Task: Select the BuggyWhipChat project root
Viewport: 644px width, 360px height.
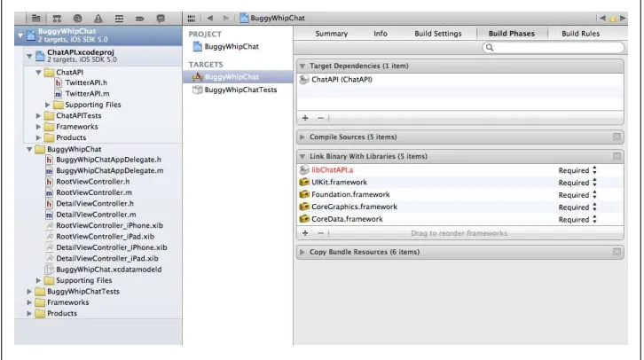Action: point(98,35)
